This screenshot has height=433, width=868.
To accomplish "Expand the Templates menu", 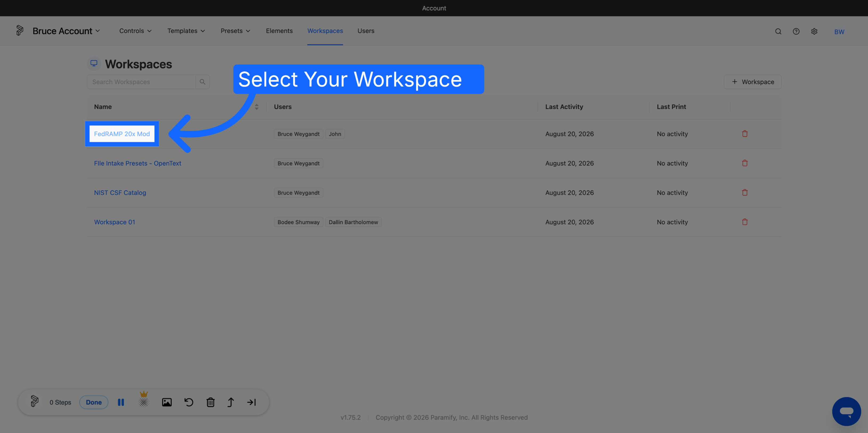I will pos(186,31).
